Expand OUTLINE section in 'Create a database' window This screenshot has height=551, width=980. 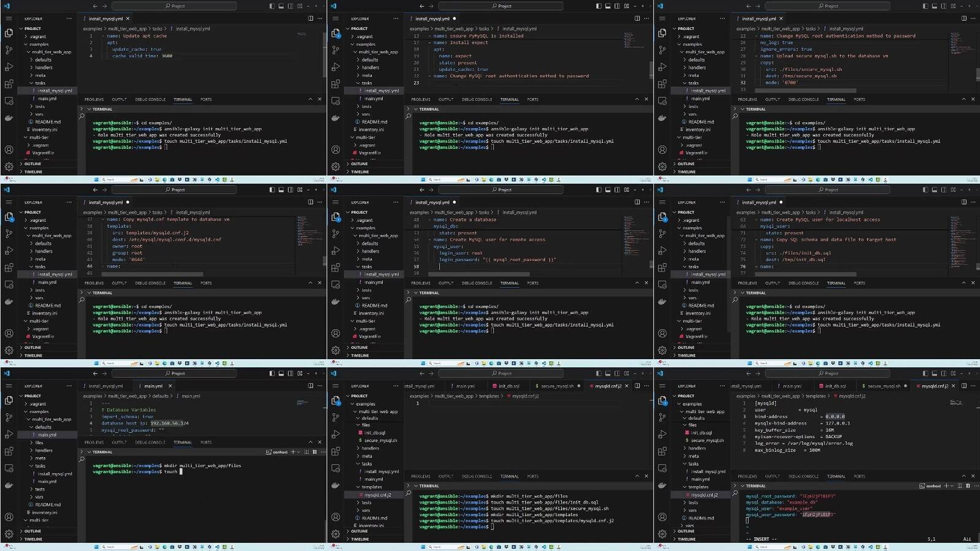[360, 348]
